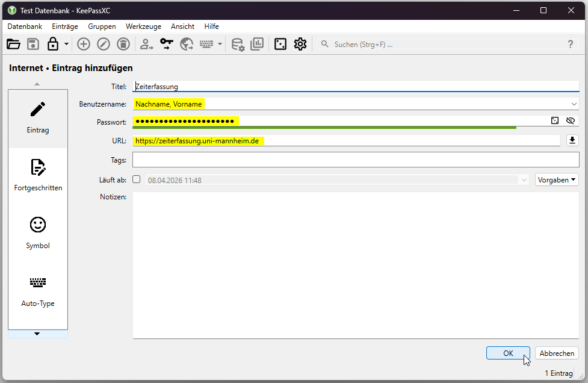Confirm the entry with OK
Image resolution: width=588 pixels, height=383 pixels.
[x=508, y=353]
